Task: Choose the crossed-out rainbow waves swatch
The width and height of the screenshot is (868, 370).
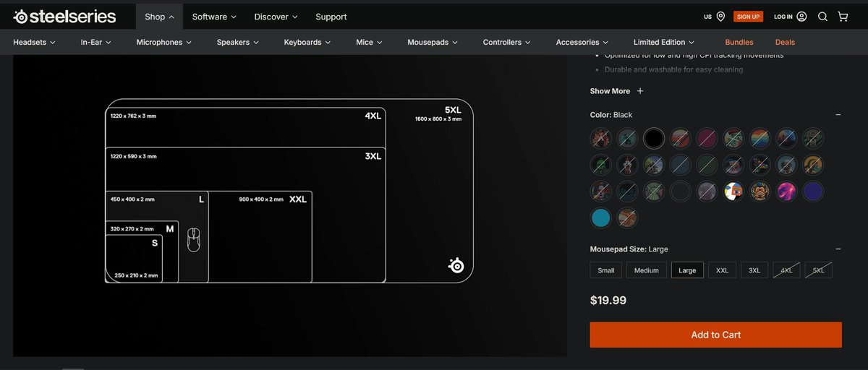Action: [760, 138]
